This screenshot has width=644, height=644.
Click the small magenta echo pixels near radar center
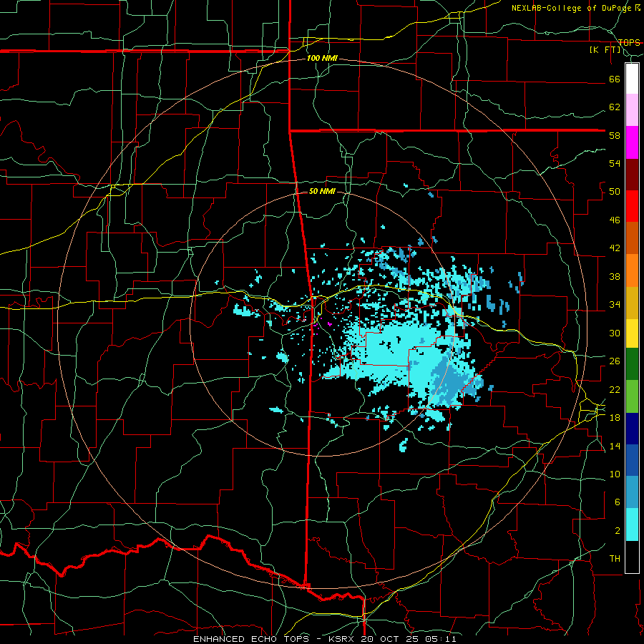(x=329, y=324)
